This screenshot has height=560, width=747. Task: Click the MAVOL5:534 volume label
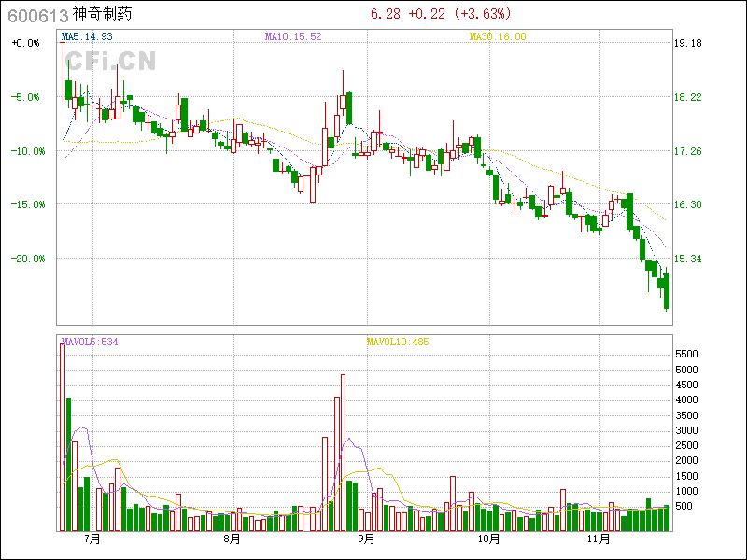[90, 342]
